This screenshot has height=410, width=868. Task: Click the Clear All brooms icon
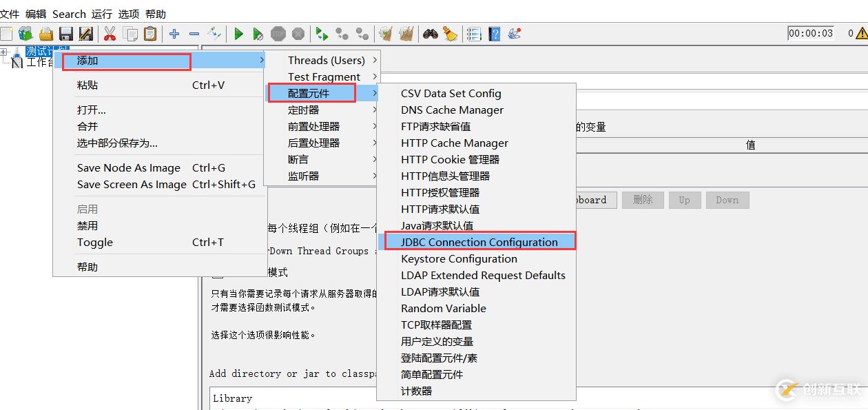click(406, 34)
